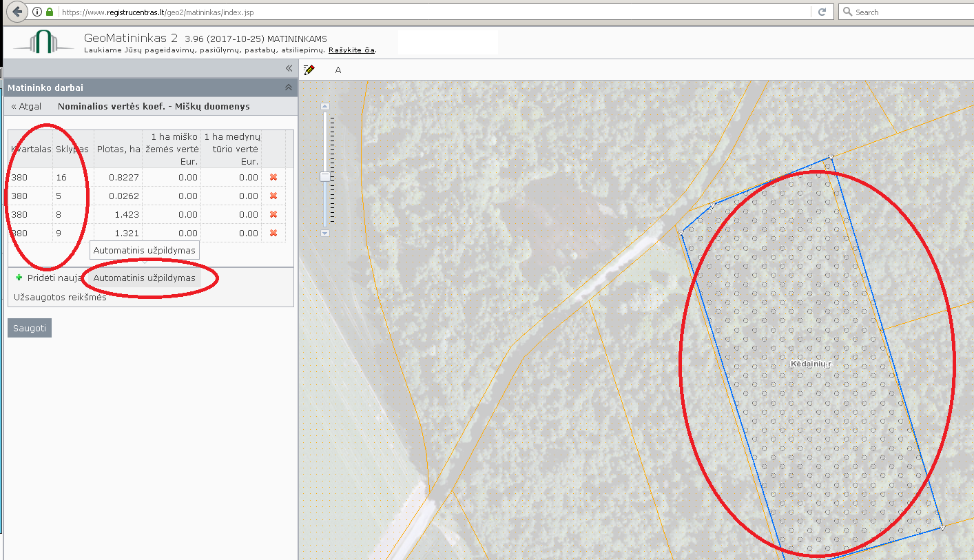
Task: Reload the page with the refresh icon
Action: tap(822, 12)
